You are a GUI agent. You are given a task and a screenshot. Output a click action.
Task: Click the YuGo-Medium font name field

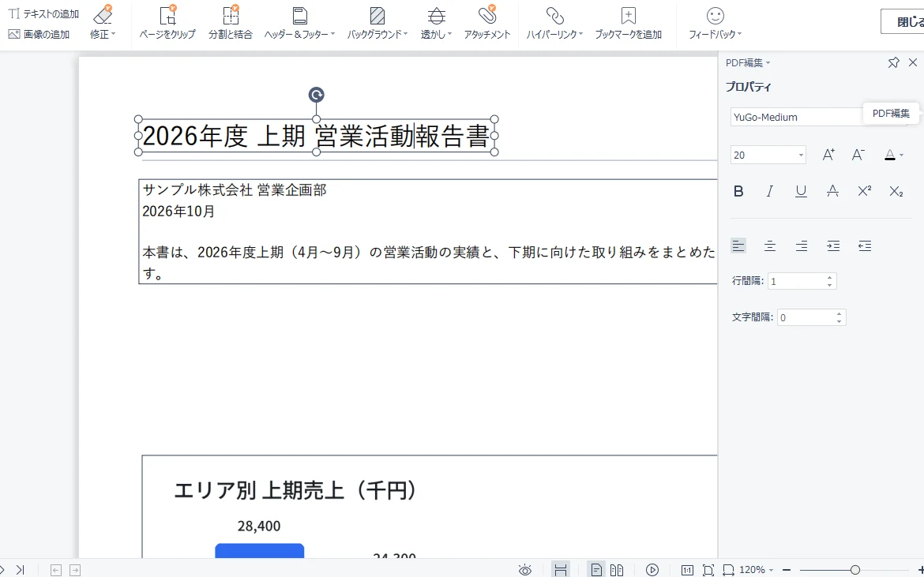pyautogui.click(x=797, y=117)
